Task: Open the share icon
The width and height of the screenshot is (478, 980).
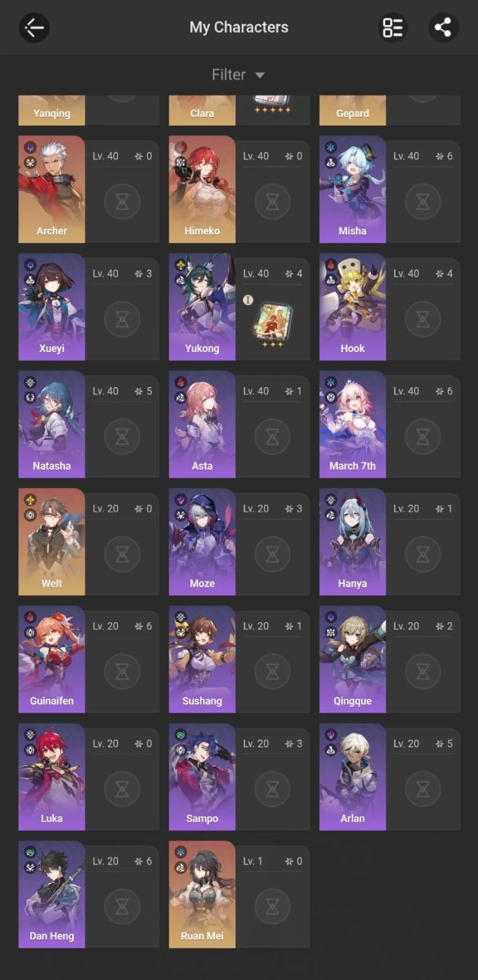Action: coord(443,28)
